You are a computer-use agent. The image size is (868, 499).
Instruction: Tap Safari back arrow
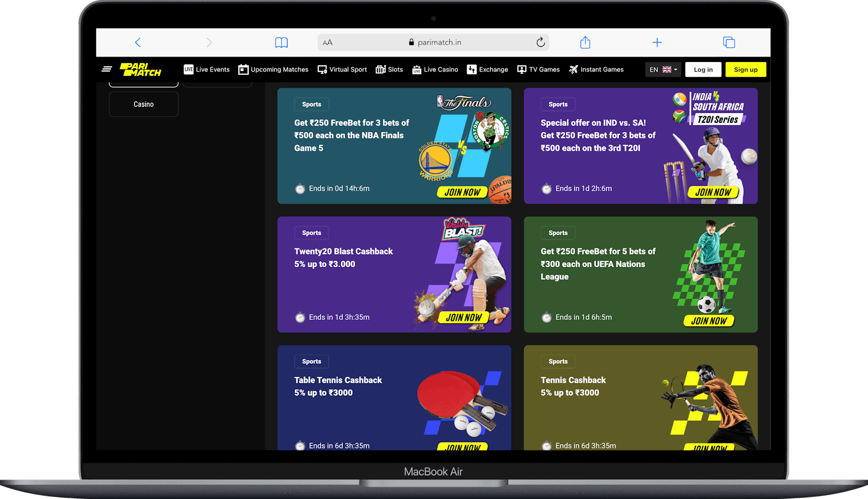138,42
